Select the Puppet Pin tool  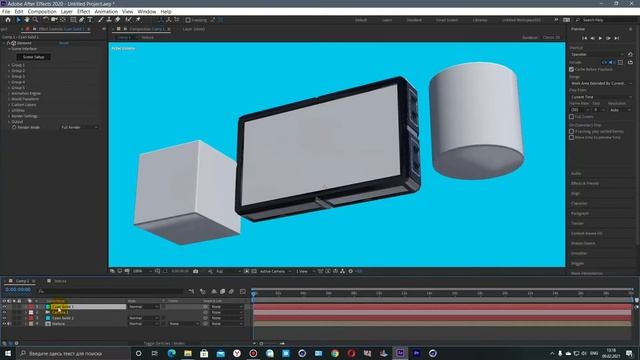tap(138, 20)
